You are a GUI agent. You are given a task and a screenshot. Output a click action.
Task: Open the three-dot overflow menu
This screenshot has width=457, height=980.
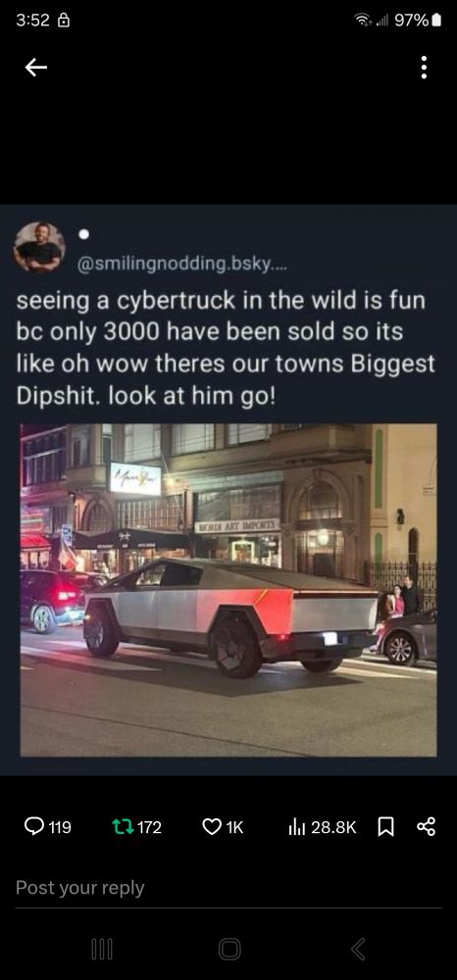(x=424, y=68)
